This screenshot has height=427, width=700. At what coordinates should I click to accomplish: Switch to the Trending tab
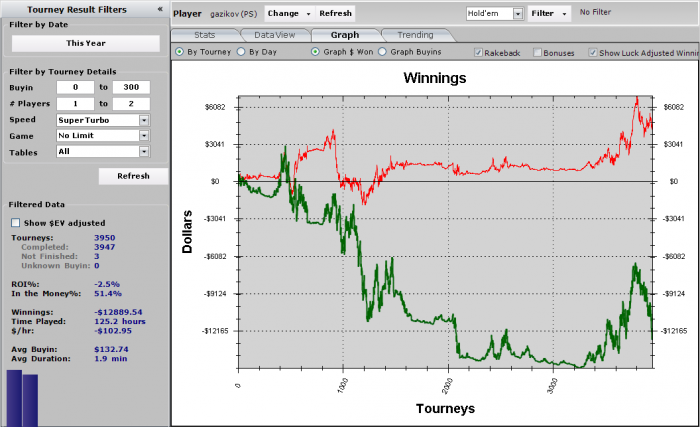(415, 35)
